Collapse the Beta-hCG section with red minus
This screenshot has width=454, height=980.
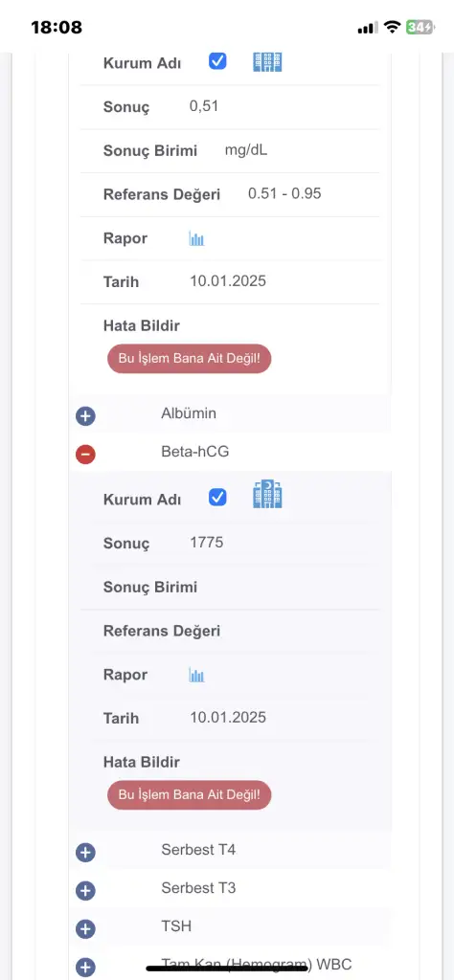(85, 454)
